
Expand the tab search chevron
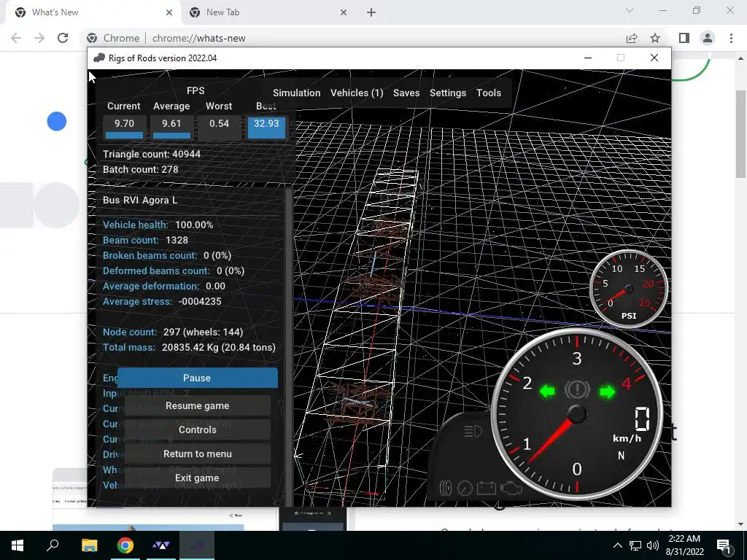click(630, 10)
